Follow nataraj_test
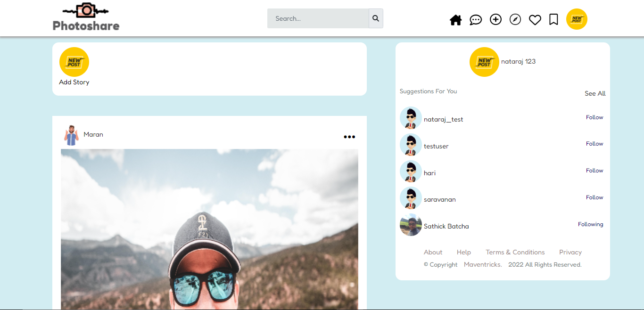This screenshot has width=644, height=310. point(594,117)
